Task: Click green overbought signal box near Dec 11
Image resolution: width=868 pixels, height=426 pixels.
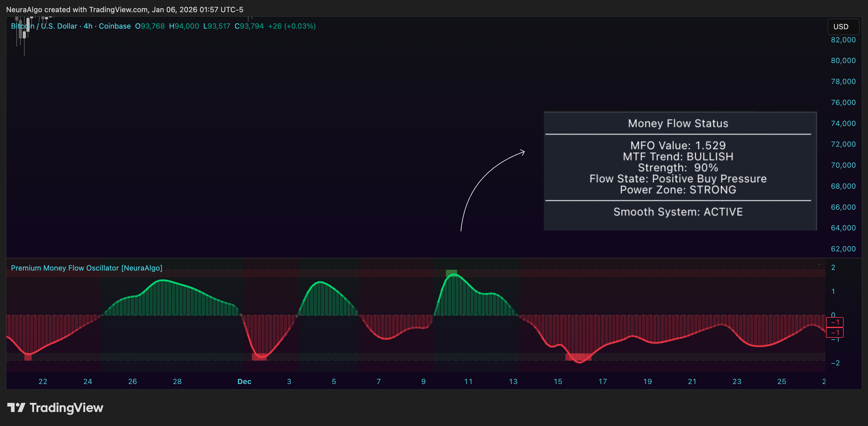Action: 452,273
